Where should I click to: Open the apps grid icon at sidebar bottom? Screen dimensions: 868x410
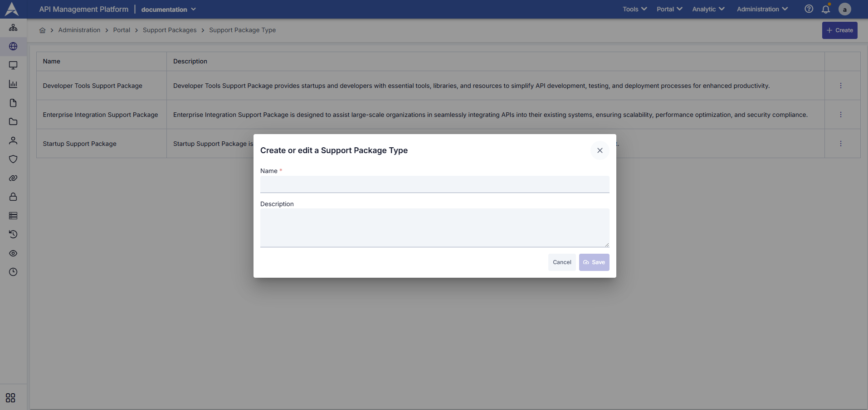(10, 398)
